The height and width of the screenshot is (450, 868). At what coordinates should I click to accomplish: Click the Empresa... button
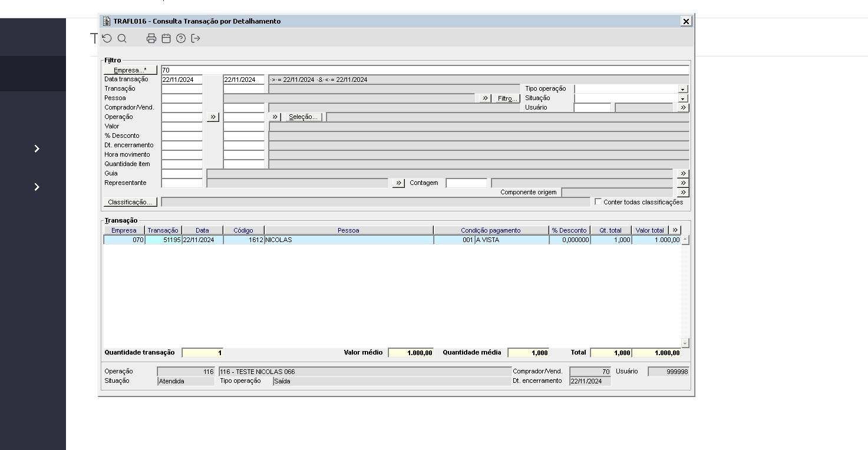pyautogui.click(x=130, y=70)
